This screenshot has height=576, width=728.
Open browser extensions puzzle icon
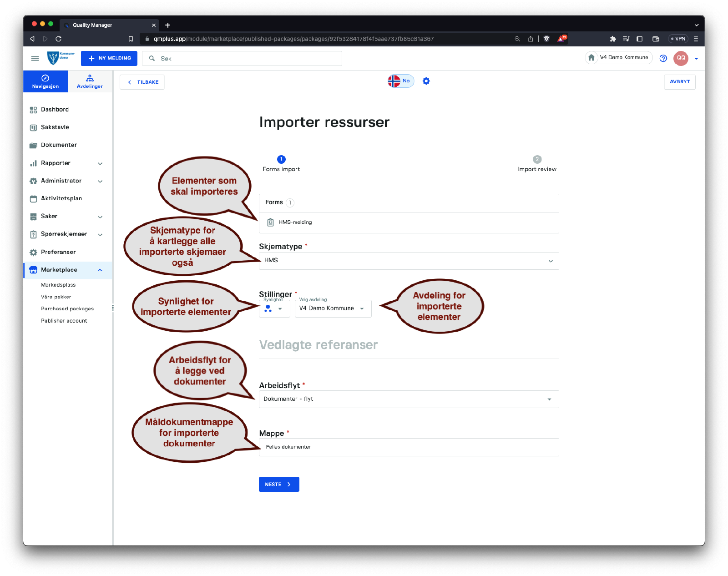[x=612, y=39]
